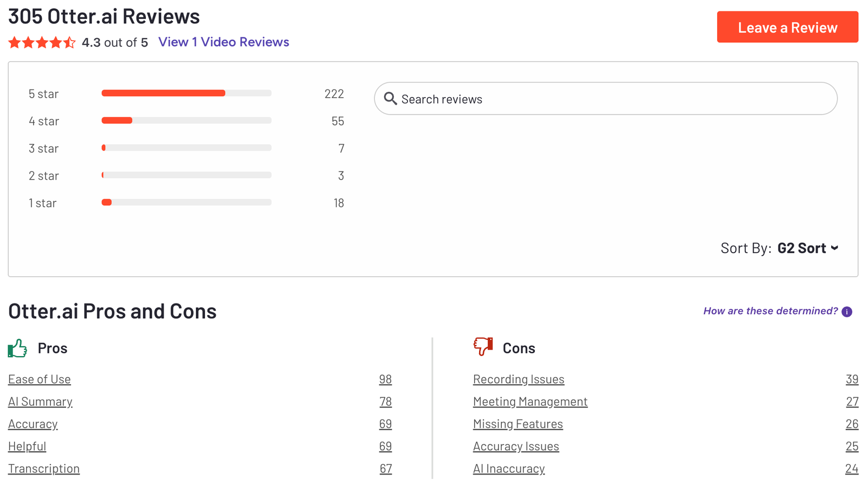Open View 1 Video Reviews link
Viewport: 868px width, 488px height.
pyautogui.click(x=224, y=42)
